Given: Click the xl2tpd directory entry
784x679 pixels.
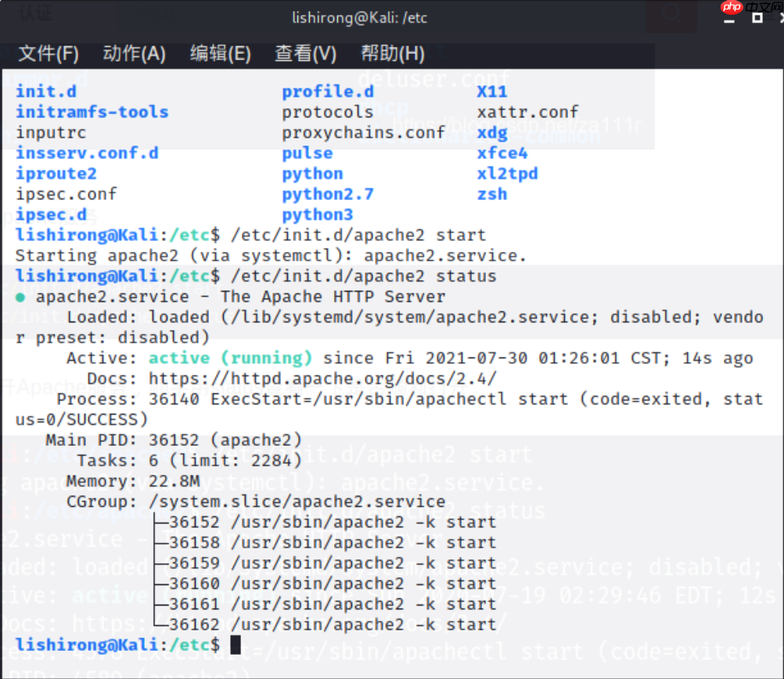Looking at the screenshot, I should (x=507, y=174).
